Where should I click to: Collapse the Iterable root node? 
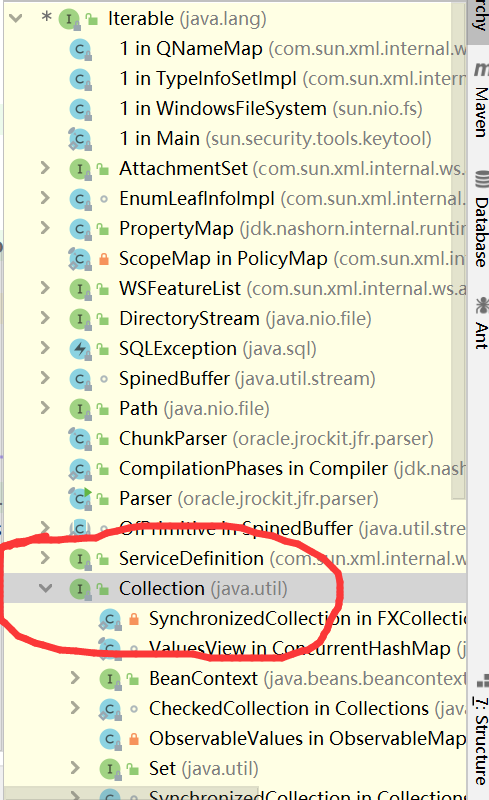click(x=16, y=18)
